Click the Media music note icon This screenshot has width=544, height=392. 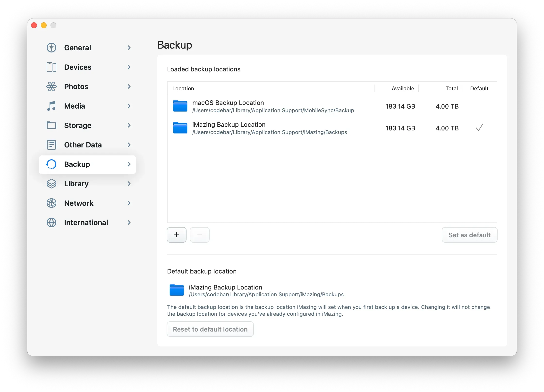coord(51,106)
